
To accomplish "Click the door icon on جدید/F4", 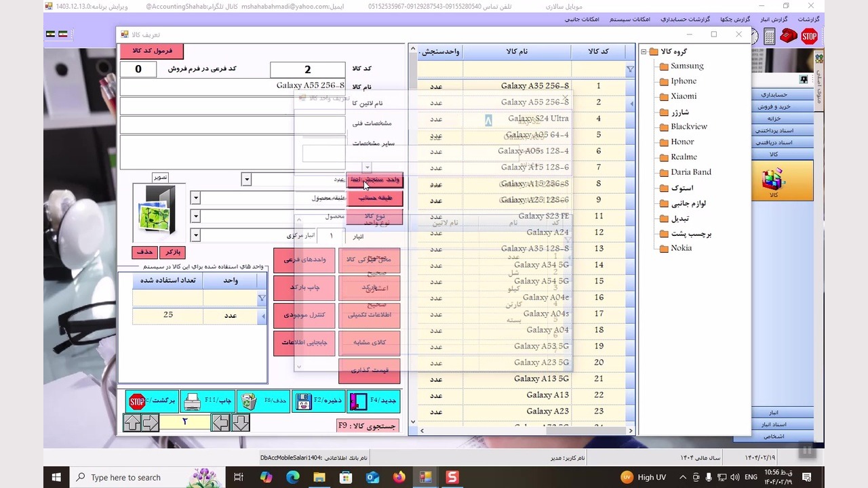I will tap(357, 402).
